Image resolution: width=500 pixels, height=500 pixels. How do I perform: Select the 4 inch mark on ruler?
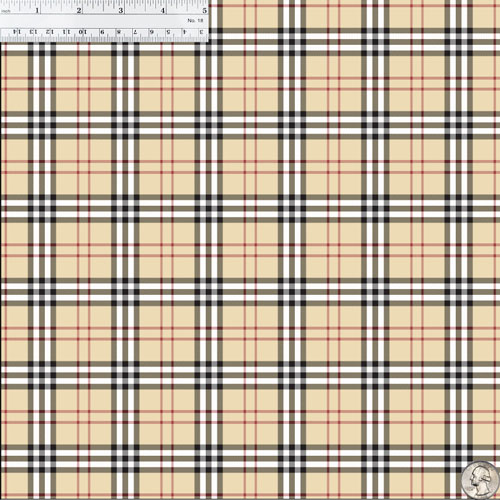(163, 10)
